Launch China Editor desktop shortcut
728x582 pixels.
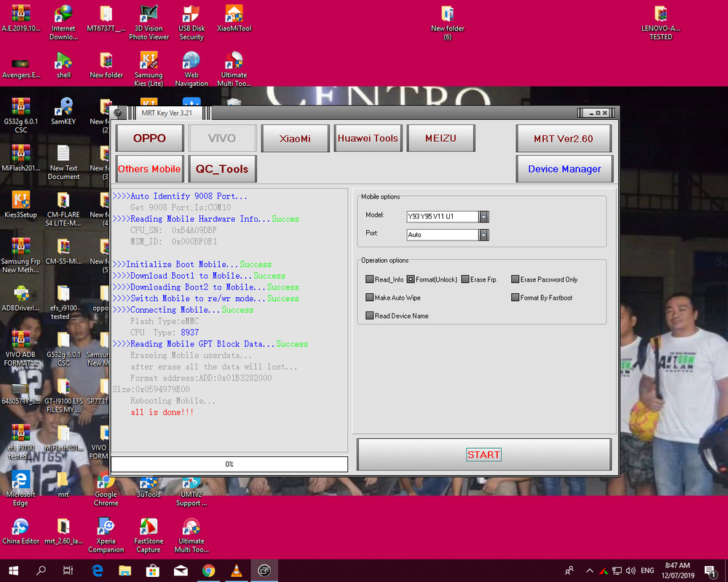20,531
